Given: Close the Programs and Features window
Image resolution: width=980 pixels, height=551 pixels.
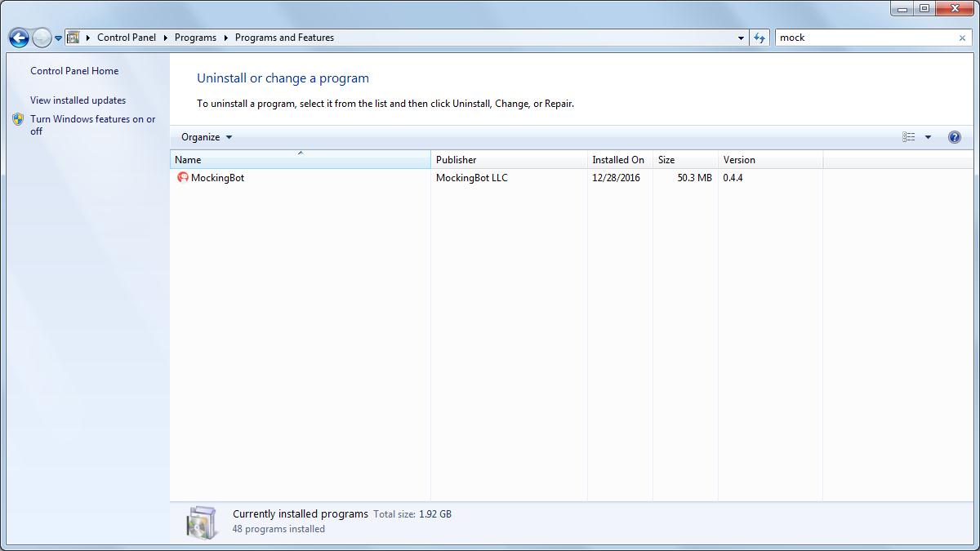Looking at the screenshot, I should pyautogui.click(x=954, y=8).
